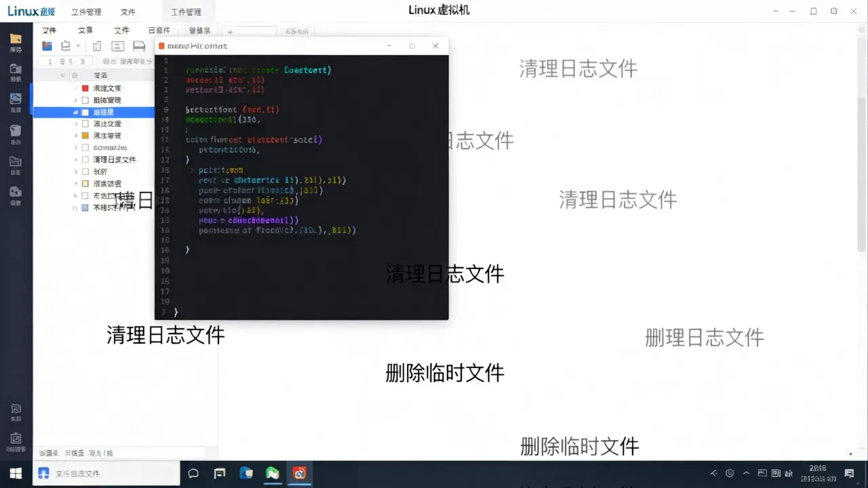Viewport: 868px width, 488px height.
Task: Select the active picture-tray icon in dark sidebar
Action: click(16, 99)
